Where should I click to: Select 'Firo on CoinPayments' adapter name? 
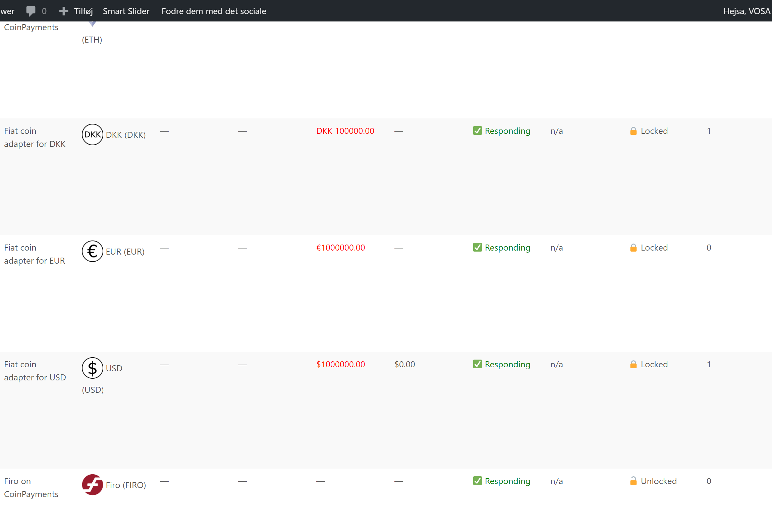pyautogui.click(x=31, y=487)
